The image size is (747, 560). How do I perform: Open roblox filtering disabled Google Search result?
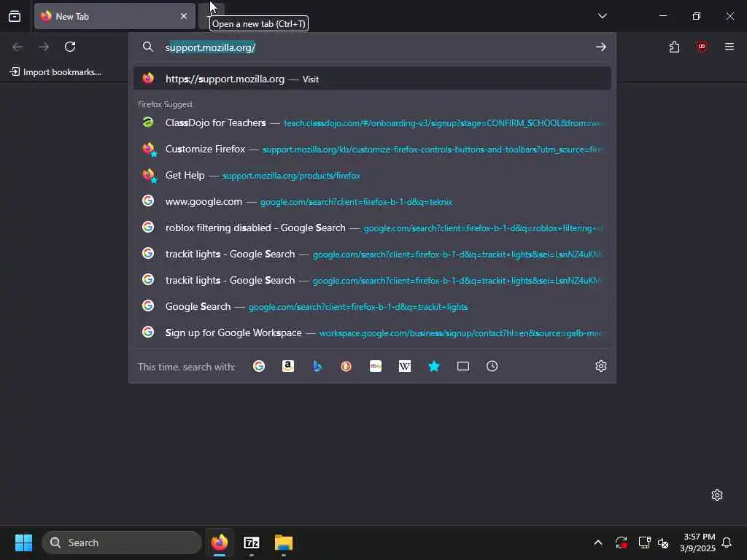(x=372, y=227)
